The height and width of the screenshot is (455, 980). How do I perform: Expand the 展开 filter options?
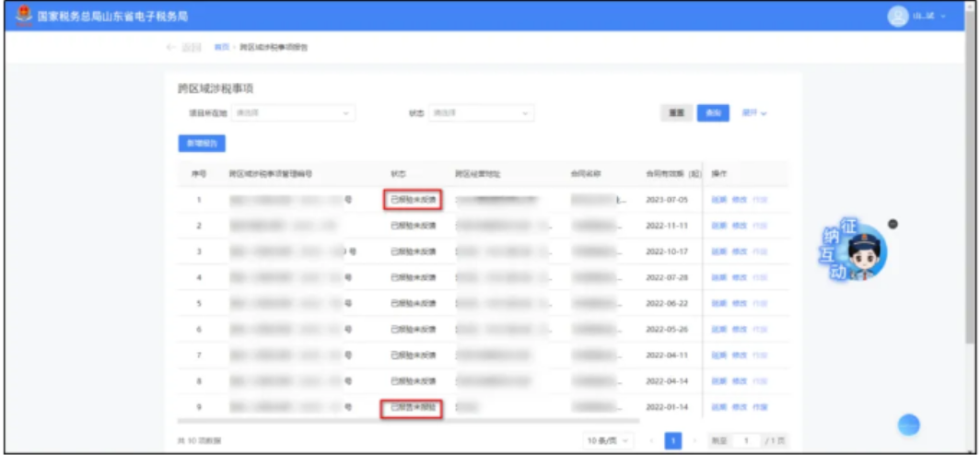point(754,113)
